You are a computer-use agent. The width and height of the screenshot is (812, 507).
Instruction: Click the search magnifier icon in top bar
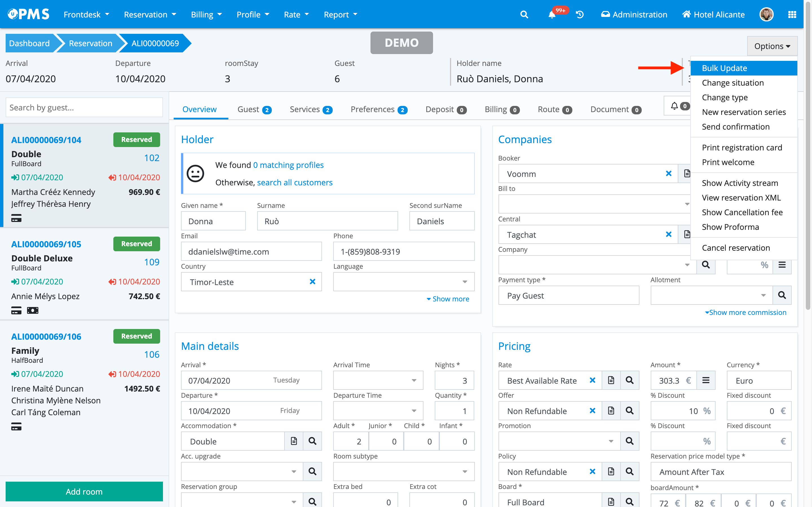point(524,14)
